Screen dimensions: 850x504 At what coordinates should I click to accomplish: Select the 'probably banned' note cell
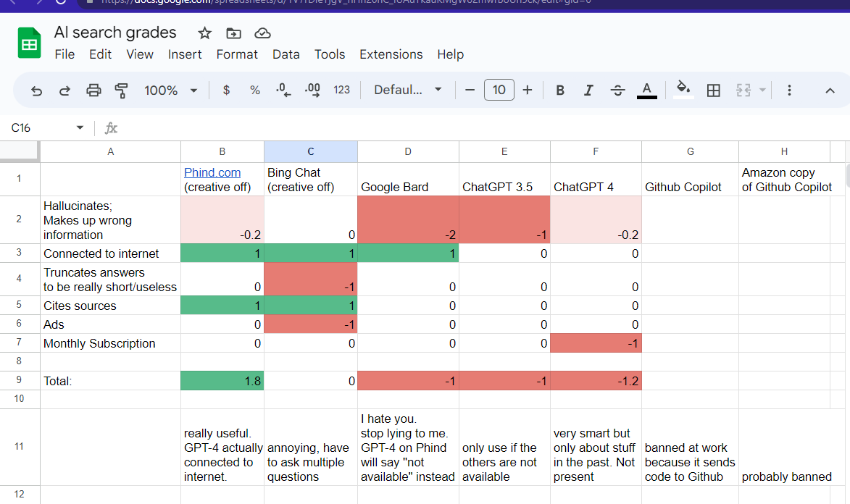[784, 447]
